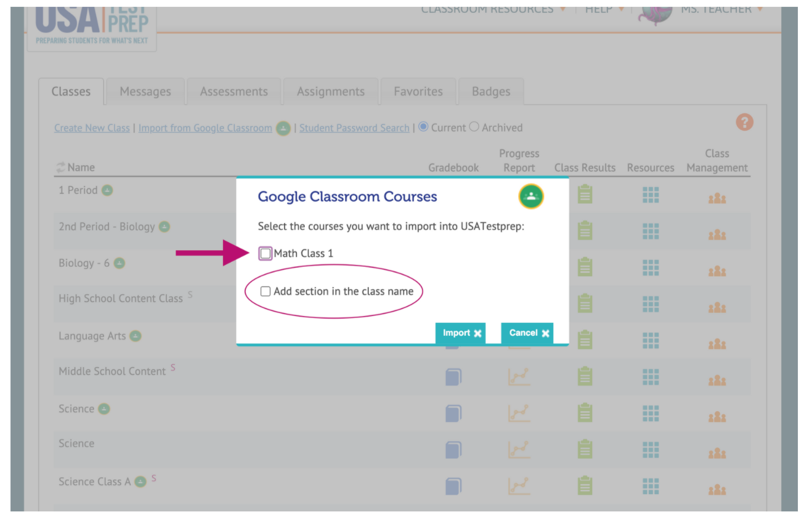This screenshot has width=812, height=520.
Task: Click the Cancel button in dialog
Action: point(527,333)
